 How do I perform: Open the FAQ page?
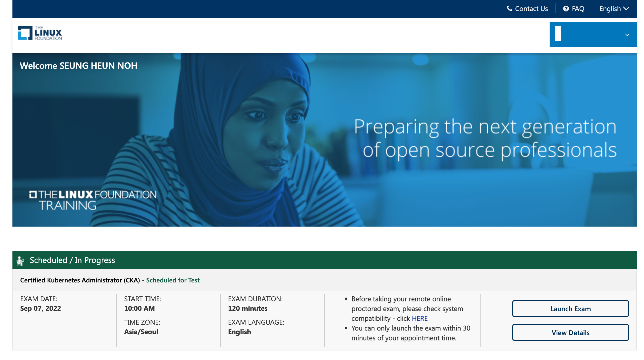coord(578,9)
